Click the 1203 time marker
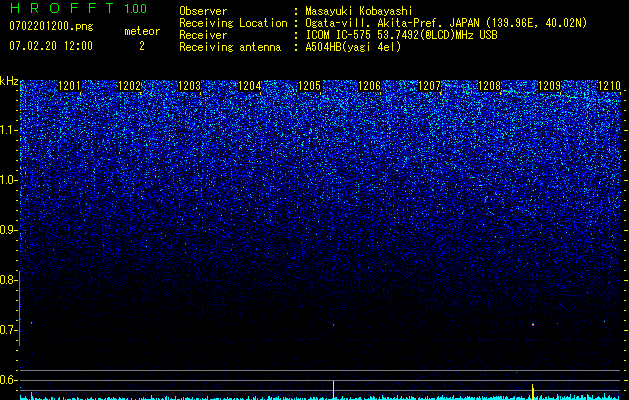The width and height of the screenshot is (629, 400). [189, 85]
